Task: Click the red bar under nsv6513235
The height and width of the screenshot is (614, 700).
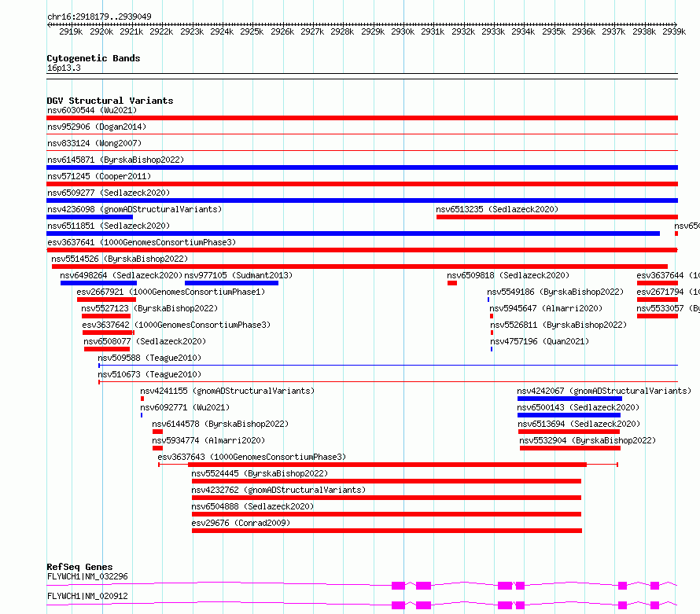Action: tap(557, 217)
